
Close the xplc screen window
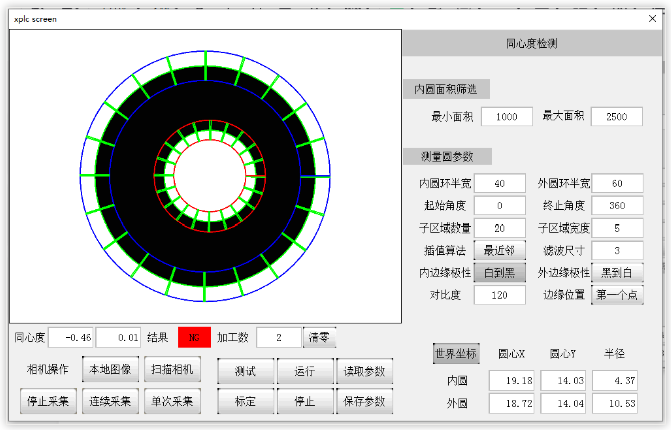tap(652, 17)
